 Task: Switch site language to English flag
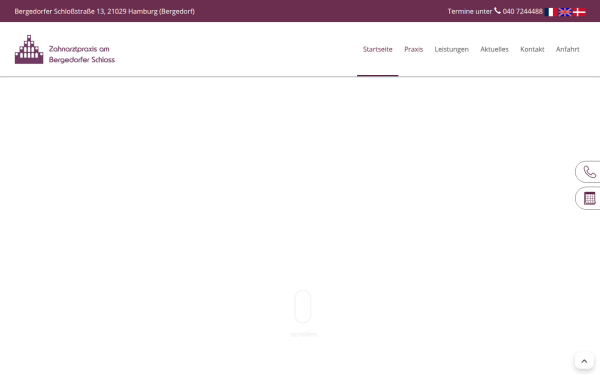click(x=565, y=12)
